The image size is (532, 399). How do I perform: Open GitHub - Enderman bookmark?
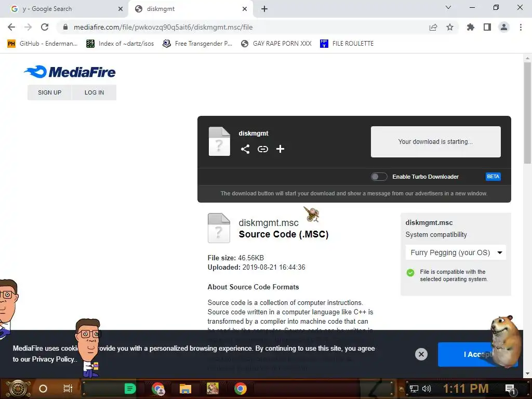point(43,44)
